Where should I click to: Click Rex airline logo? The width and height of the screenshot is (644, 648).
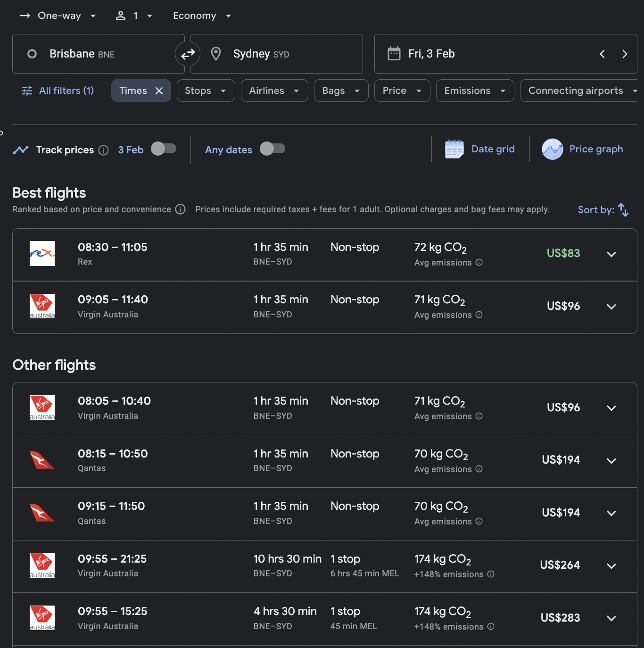coord(42,254)
